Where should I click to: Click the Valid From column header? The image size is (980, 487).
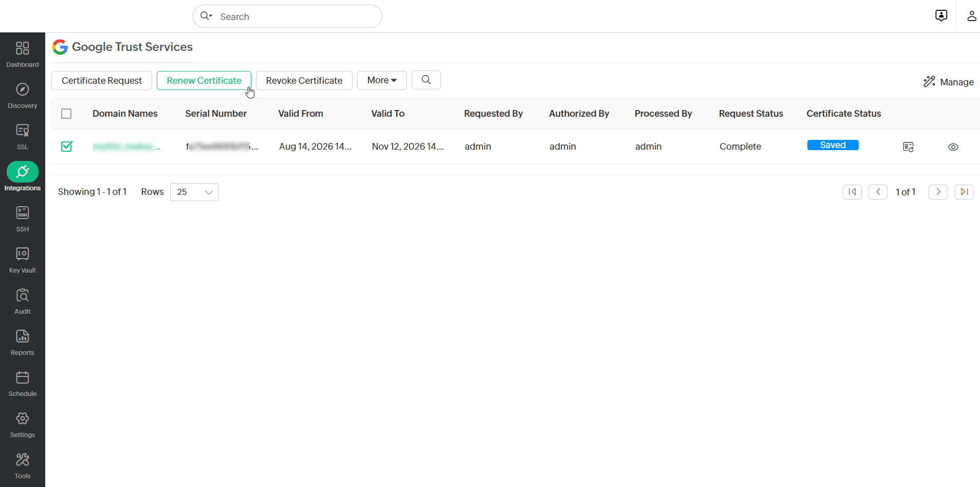coord(301,114)
